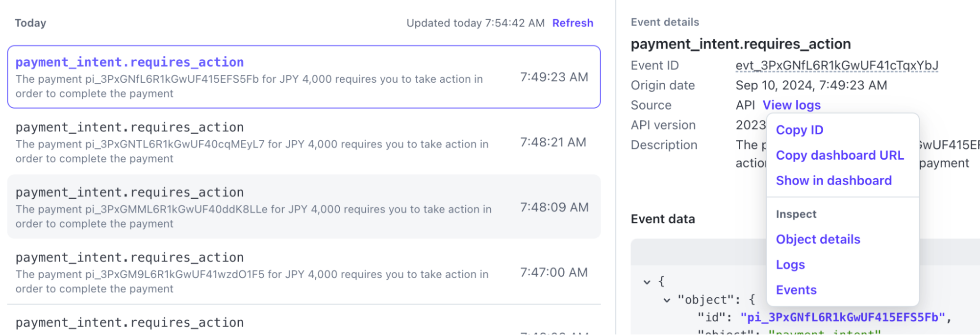
Task: Click the underlined Event ID evt_3PxGNfL6R1kGwUF41cTqxYbJ
Action: point(836,66)
